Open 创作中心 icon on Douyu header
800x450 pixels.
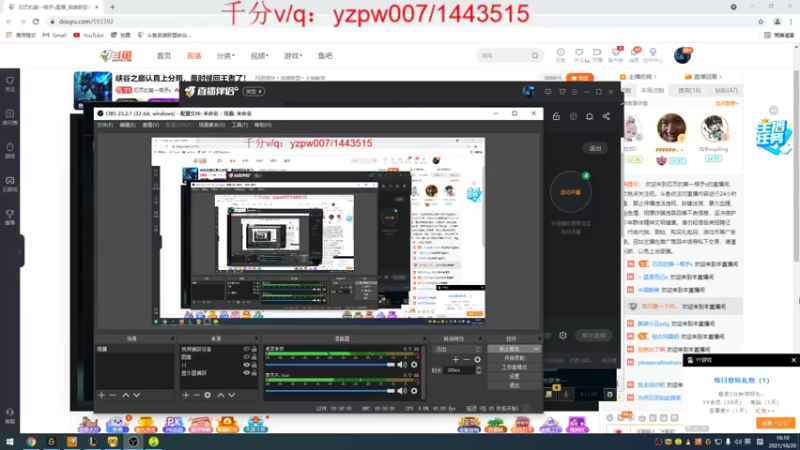pos(653,55)
